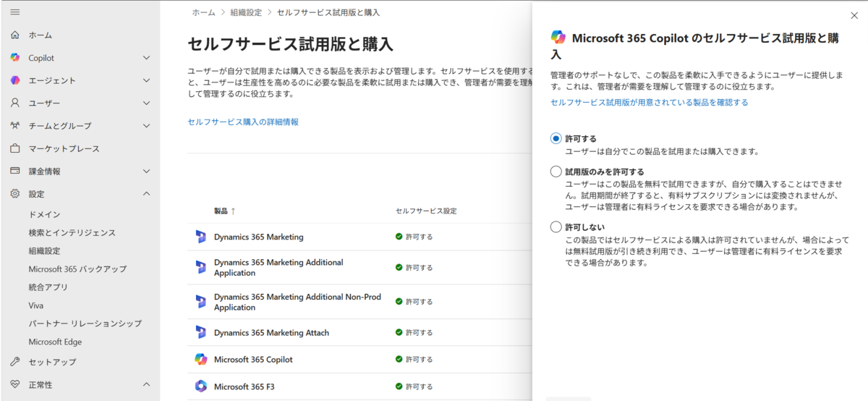Select the 試用版のみを許可する radio button
Screen dimensions: 868x401
(556, 172)
